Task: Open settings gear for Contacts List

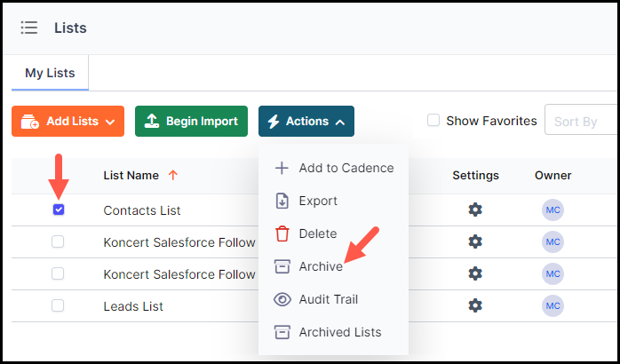Action: click(475, 210)
